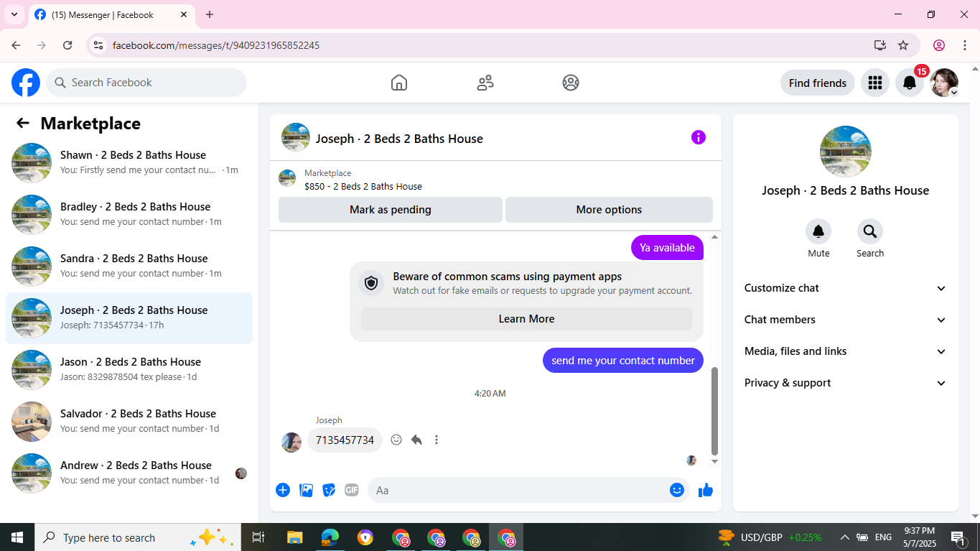Image resolution: width=980 pixels, height=551 pixels.
Task: Open Shawn's 2 Beds 2 Baths conversation
Action: tap(129, 163)
